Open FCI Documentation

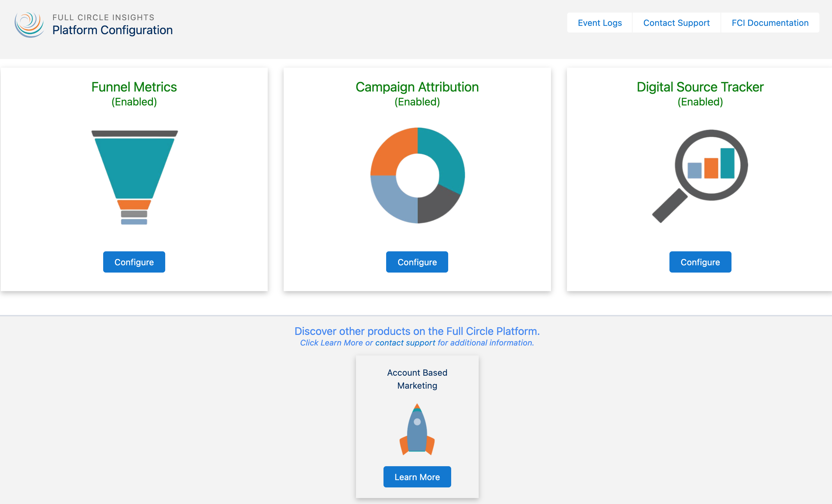click(x=770, y=23)
